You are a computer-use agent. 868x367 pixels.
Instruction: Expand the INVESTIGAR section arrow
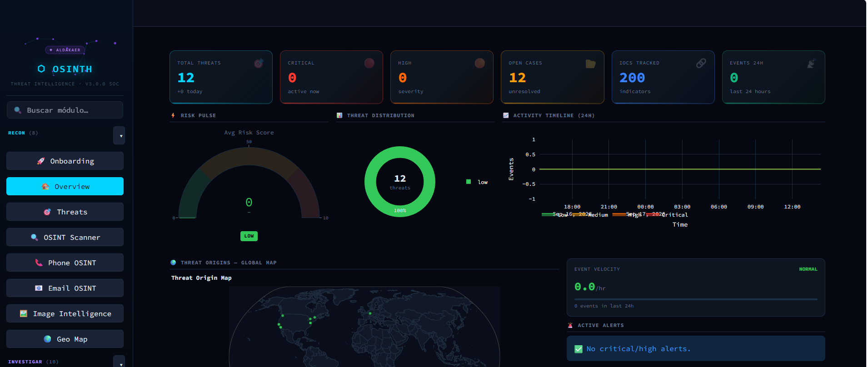coord(119,362)
